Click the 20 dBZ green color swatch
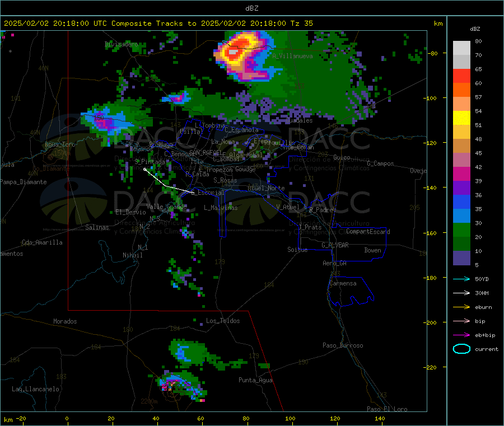The width and height of the screenshot is (504, 426). 461,230
